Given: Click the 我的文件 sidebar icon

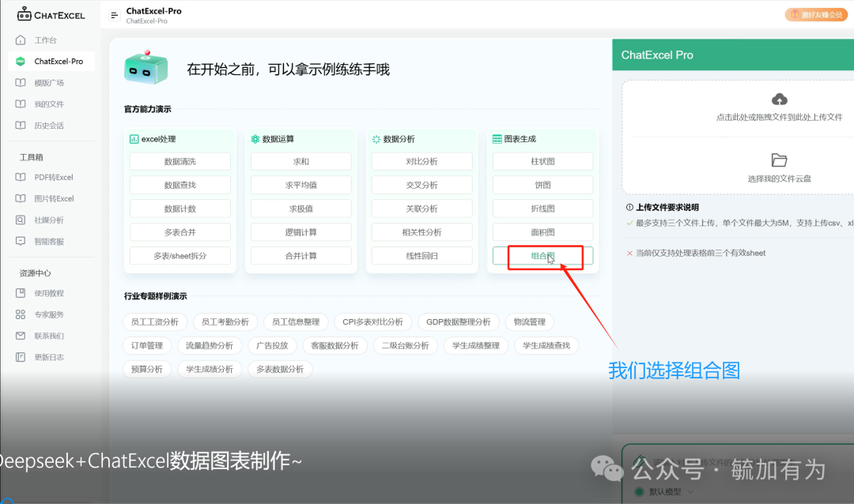Looking at the screenshot, I should [x=21, y=104].
